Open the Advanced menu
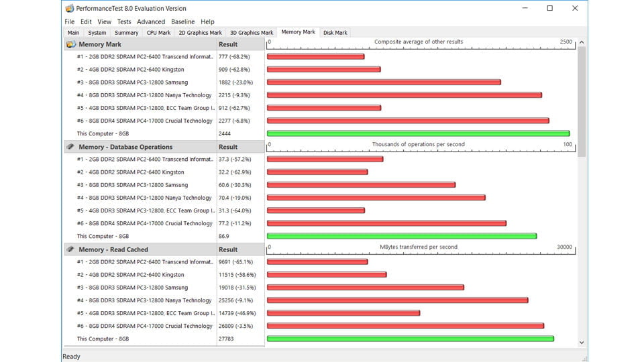644x362 pixels. [151, 21]
